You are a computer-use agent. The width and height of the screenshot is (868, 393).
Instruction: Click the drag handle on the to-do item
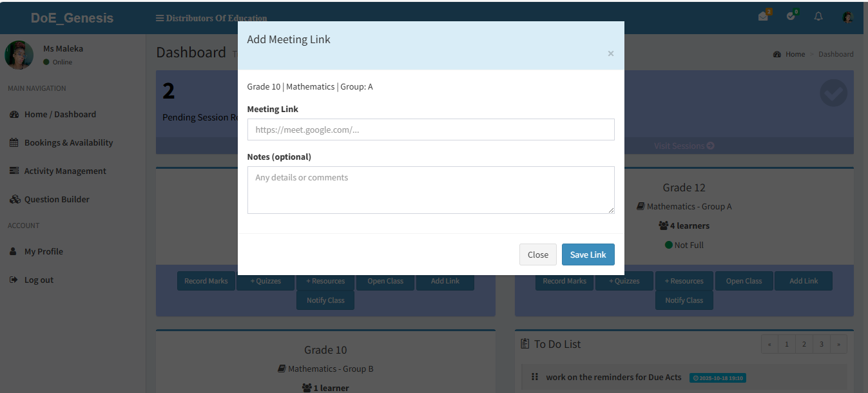pyautogui.click(x=534, y=377)
